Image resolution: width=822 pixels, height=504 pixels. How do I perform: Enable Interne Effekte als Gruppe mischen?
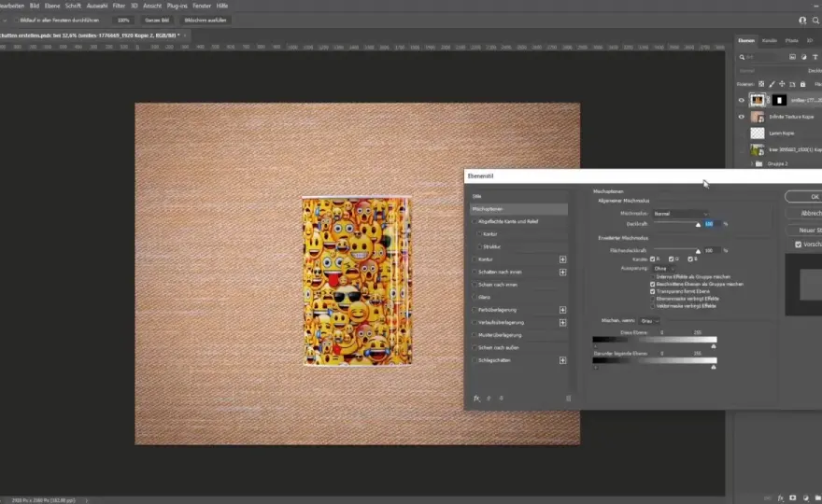pos(653,276)
